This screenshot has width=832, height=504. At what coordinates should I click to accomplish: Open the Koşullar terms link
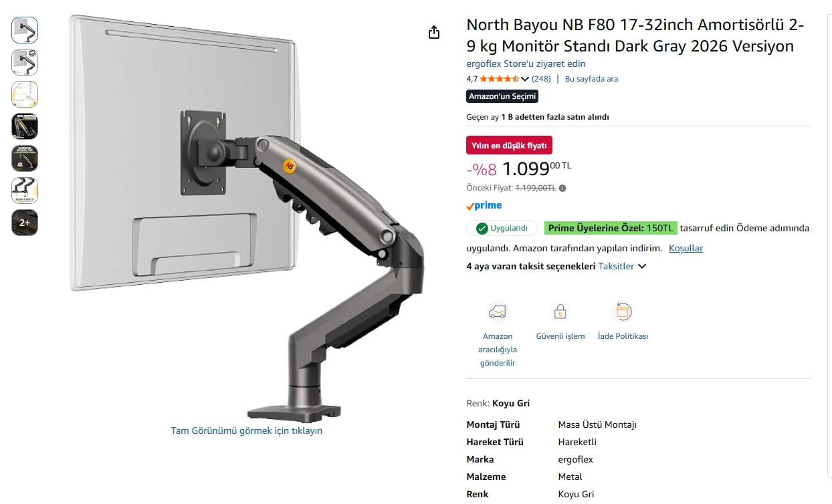[x=686, y=248]
